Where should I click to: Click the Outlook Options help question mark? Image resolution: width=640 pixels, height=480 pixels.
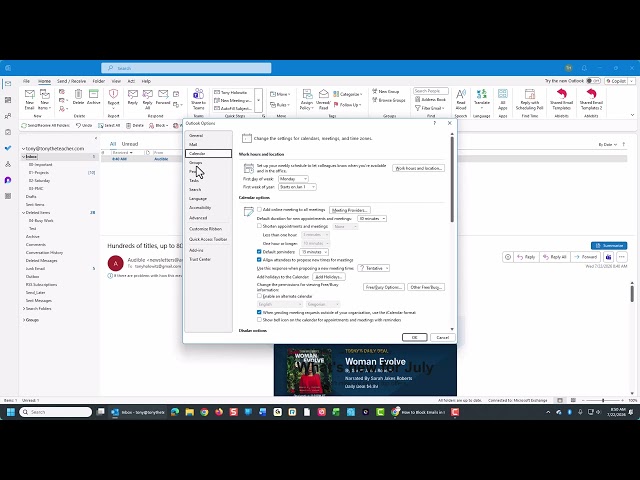click(434, 123)
